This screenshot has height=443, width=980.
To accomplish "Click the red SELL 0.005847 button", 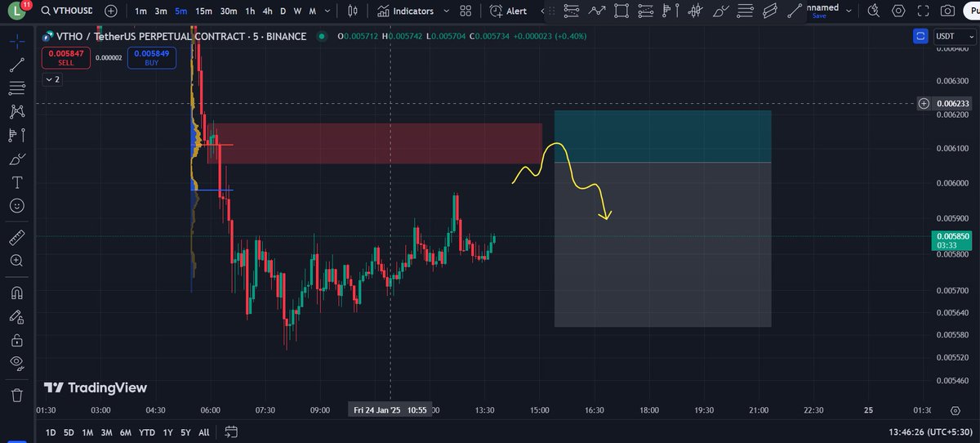I will pyautogui.click(x=66, y=56).
